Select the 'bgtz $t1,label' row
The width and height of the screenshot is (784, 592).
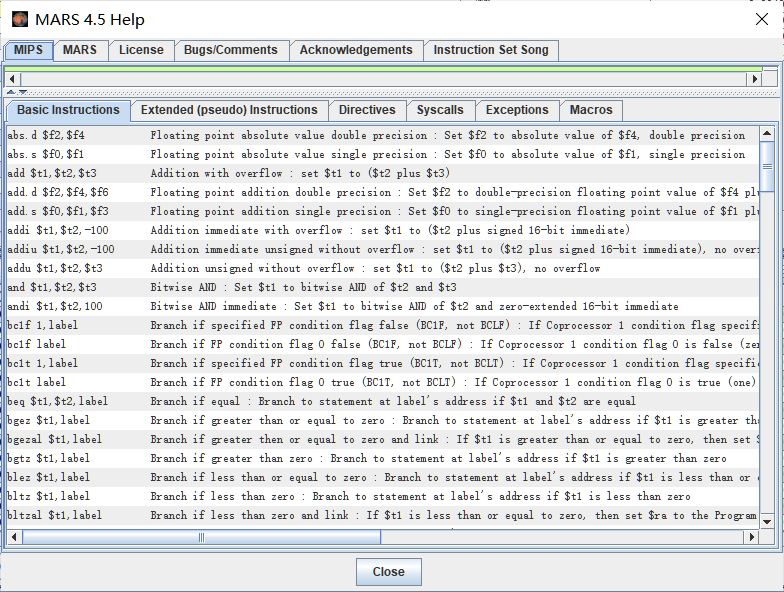coord(383,458)
